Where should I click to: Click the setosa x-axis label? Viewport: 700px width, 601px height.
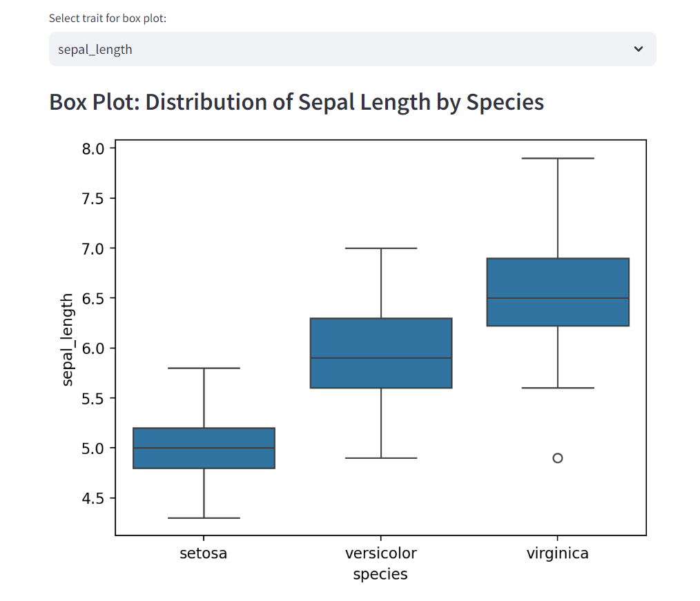(204, 553)
